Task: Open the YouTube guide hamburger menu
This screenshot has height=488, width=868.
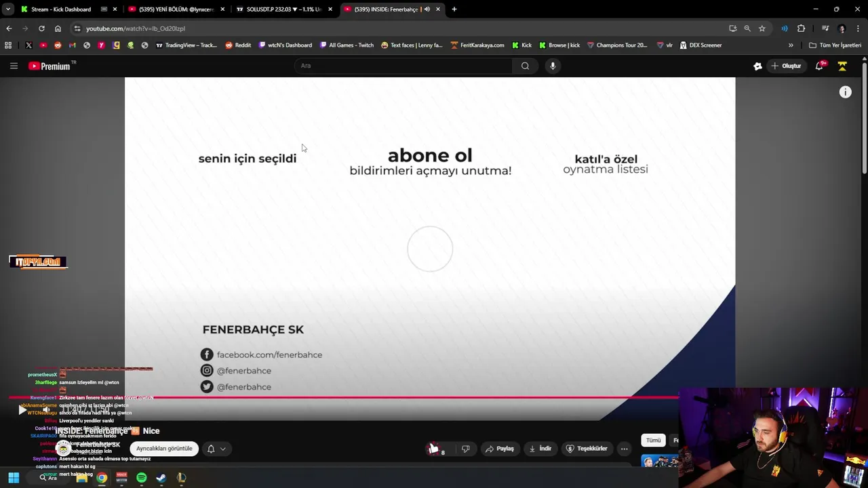Action: 14,66
